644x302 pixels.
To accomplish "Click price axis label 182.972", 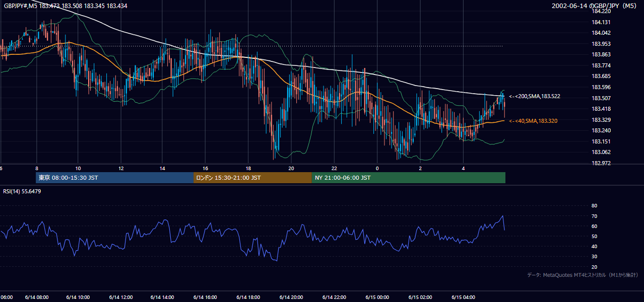I will pos(601,163).
